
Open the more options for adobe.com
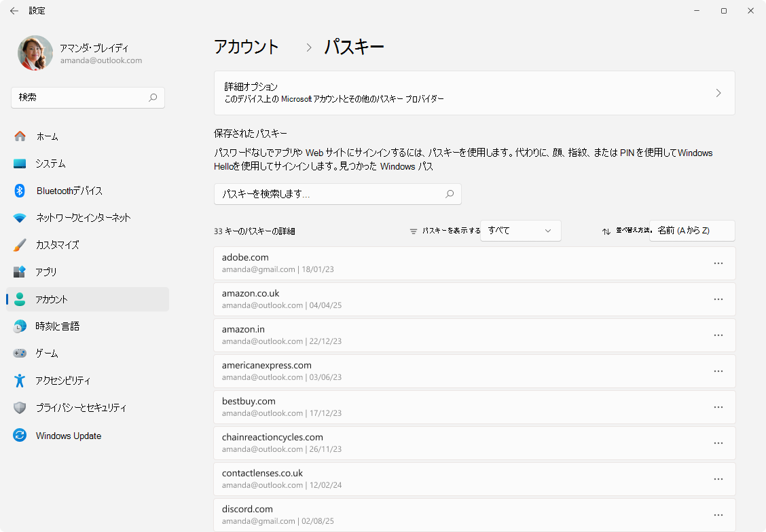pyautogui.click(x=718, y=263)
